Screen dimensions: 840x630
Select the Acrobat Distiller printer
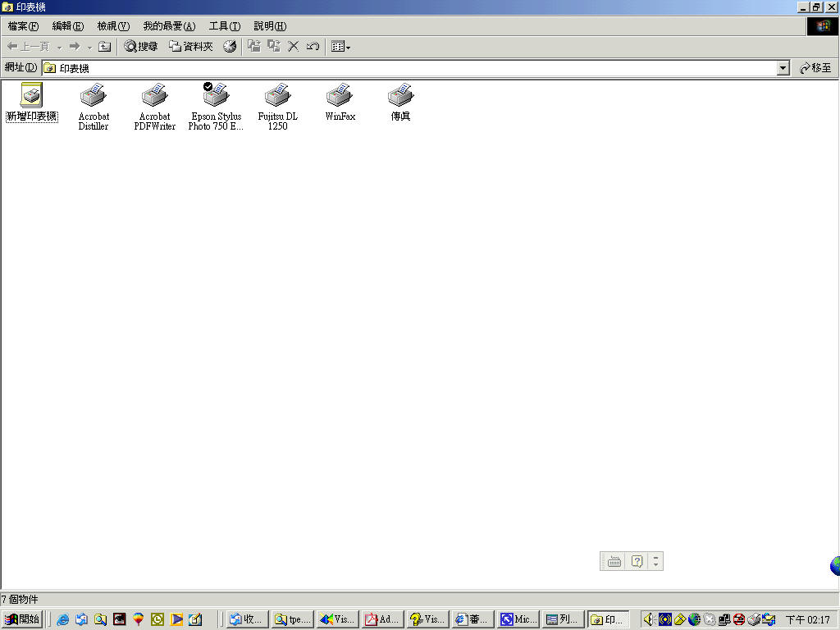[x=94, y=107]
